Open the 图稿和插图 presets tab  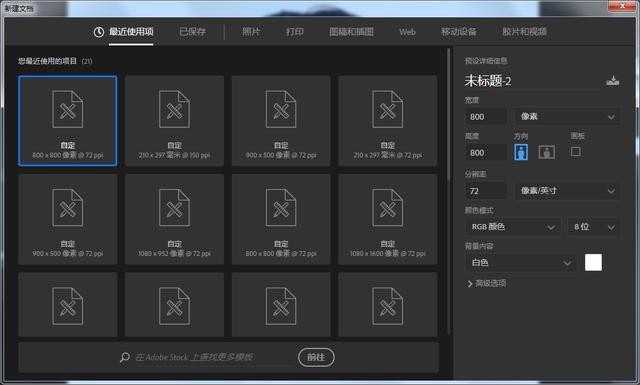351,31
